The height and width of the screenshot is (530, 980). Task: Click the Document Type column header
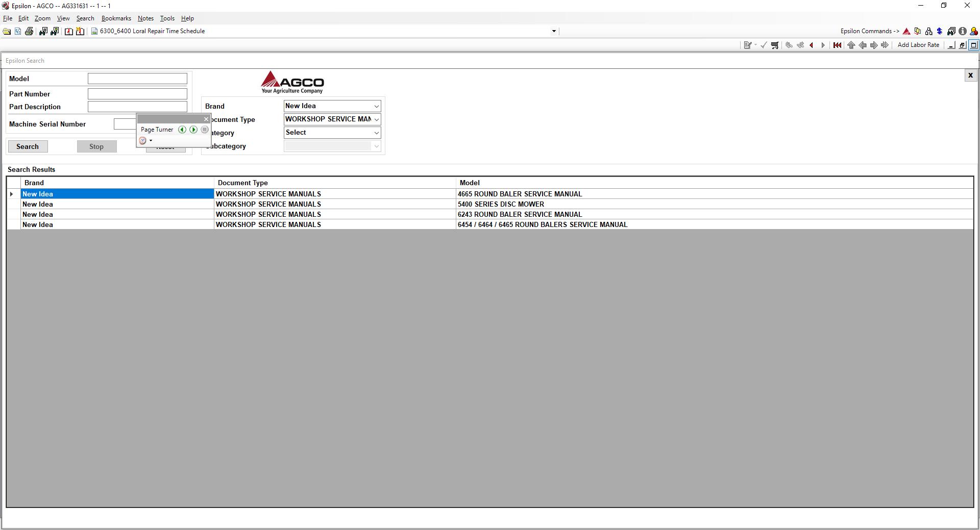335,183
